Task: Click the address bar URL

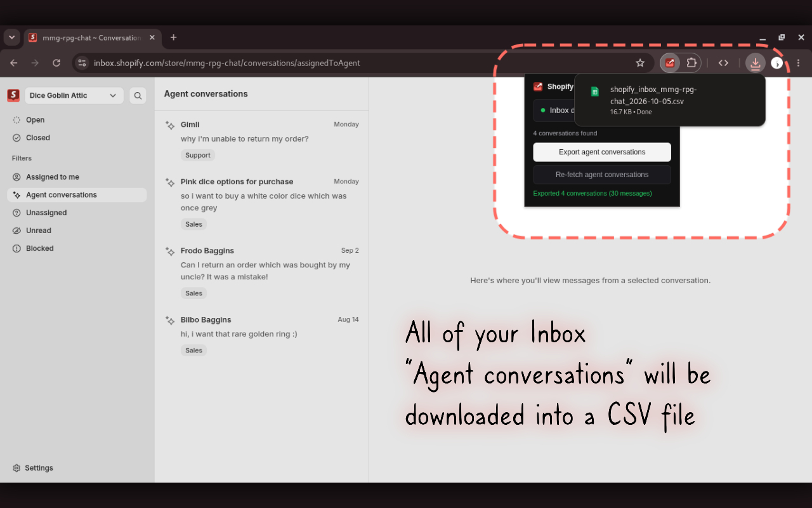Action: (x=227, y=63)
